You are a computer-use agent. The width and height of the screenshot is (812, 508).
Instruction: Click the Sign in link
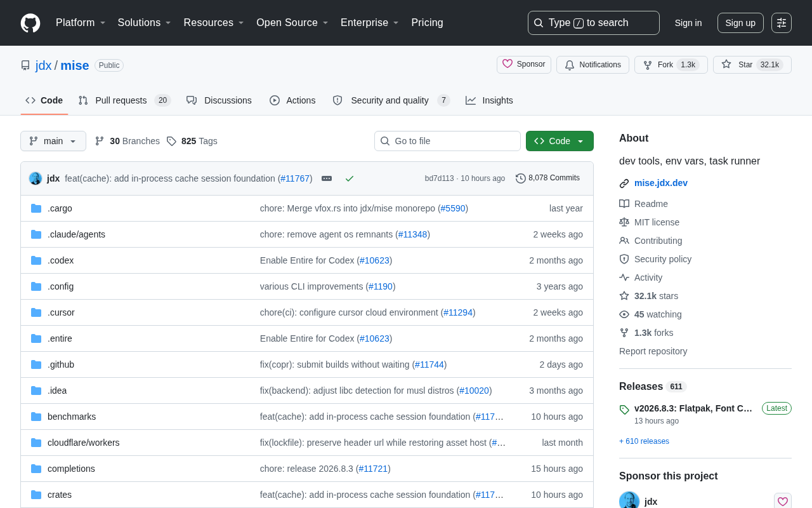pyautogui.click(x=688, y=23)
